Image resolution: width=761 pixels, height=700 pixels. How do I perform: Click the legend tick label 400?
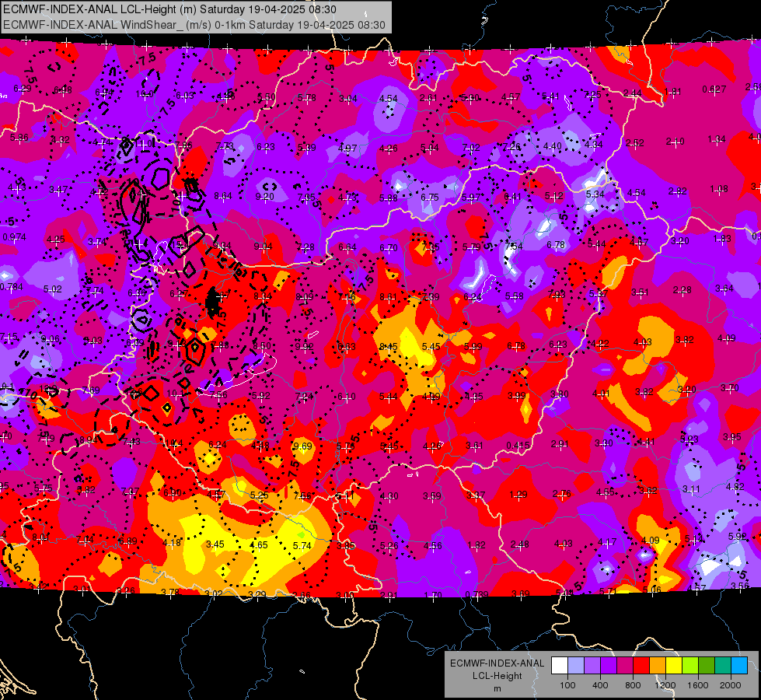(x=600, y=685)
